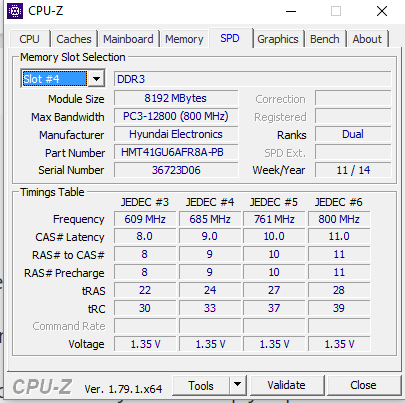Open the Tools dropdown arrow
The image size is (405, 403).
point(238,385)
